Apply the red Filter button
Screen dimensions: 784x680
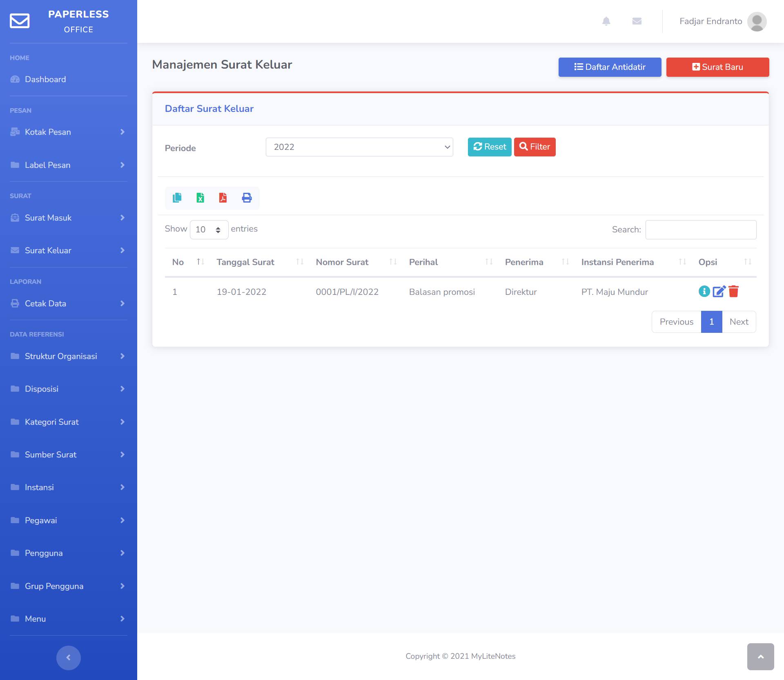tap(535, 147)
